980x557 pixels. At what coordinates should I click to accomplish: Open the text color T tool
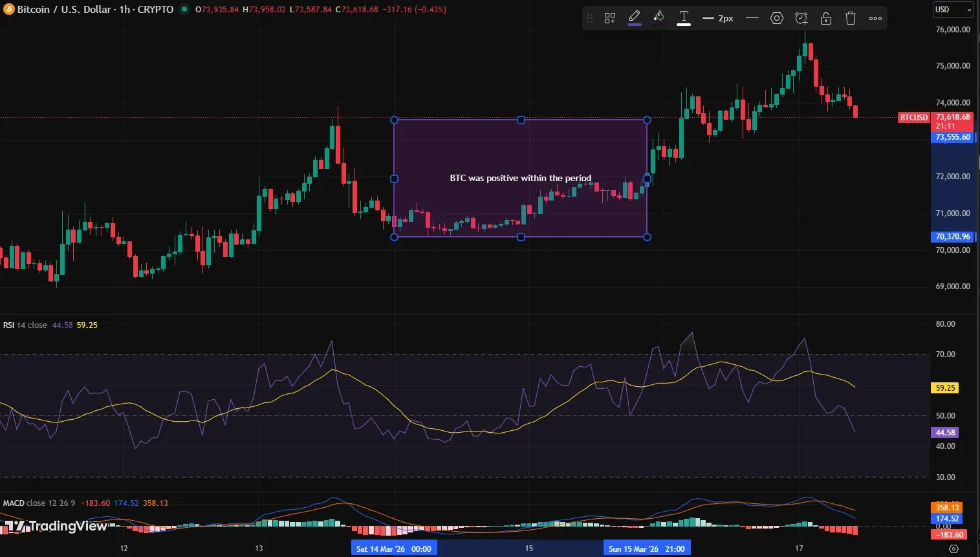pos(684,17)
